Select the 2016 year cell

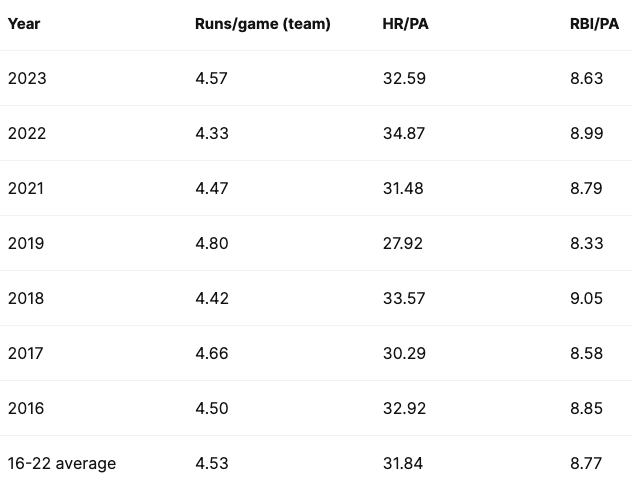(27, 408)
